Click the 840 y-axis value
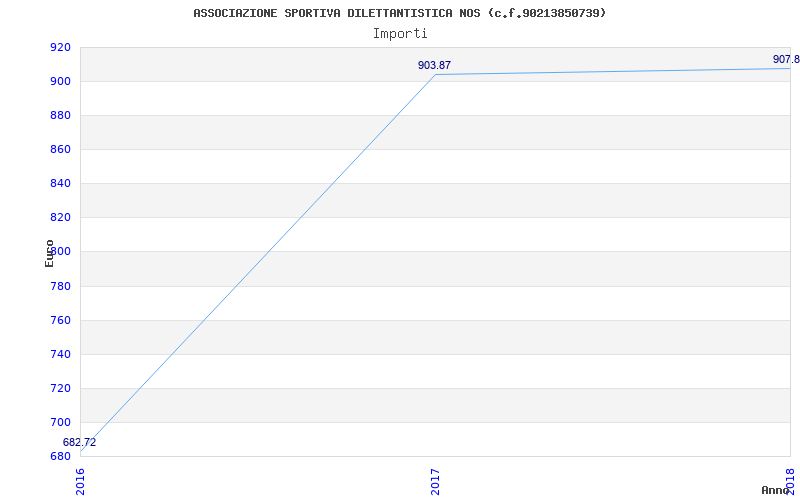Screen dimensions: 800x500 [60, 184]
